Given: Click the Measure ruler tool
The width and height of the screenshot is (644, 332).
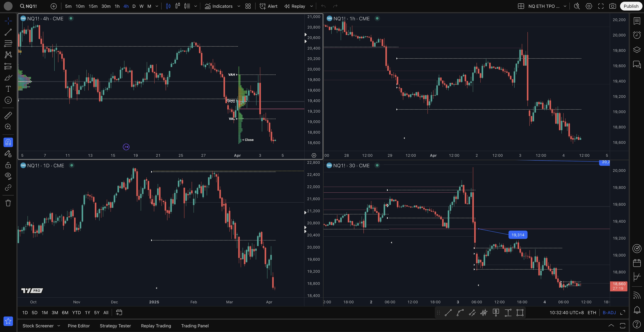Looking at the screenshot, I should [8, 115].
